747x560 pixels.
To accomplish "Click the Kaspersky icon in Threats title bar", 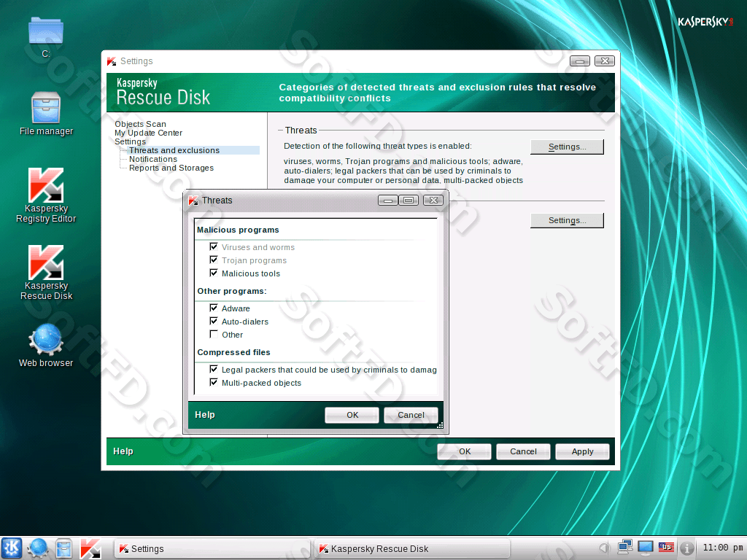I will pos(193,201).
